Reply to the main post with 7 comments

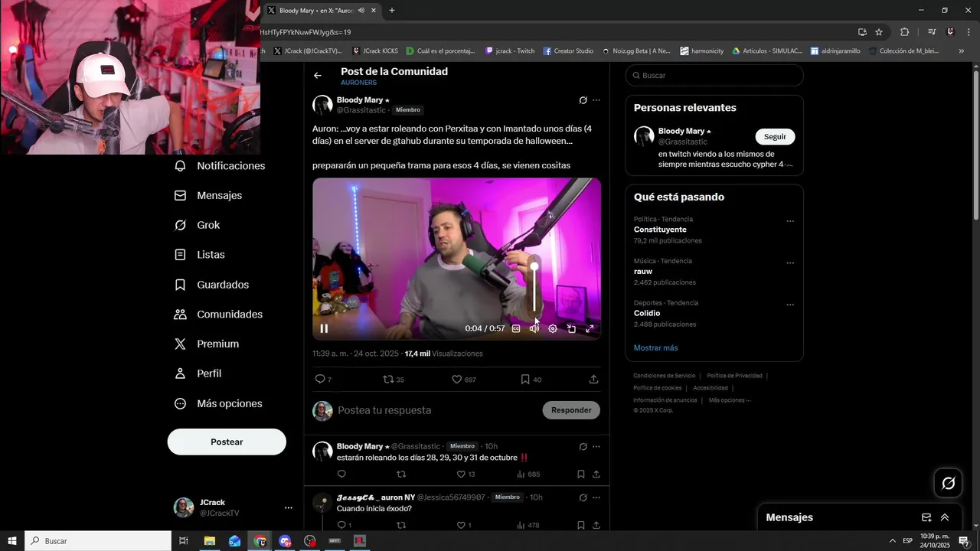click(x=323, y=380)
